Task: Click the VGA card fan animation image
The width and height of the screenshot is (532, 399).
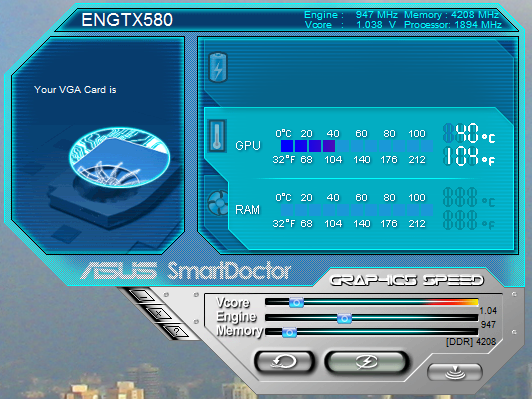Action: 120,158
